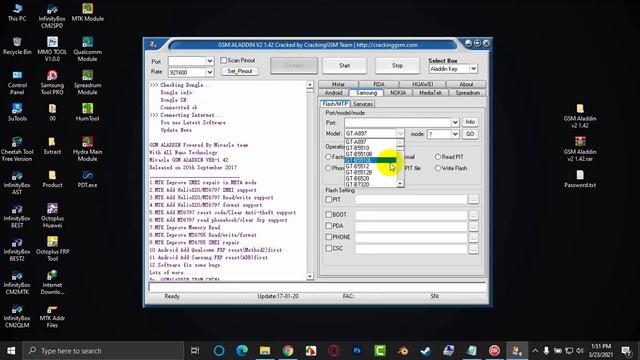The height and width of the screenshot is (360, 640).
Task: Click the PIT file path field
Action: pyautogui.click(x=411, y=200)
